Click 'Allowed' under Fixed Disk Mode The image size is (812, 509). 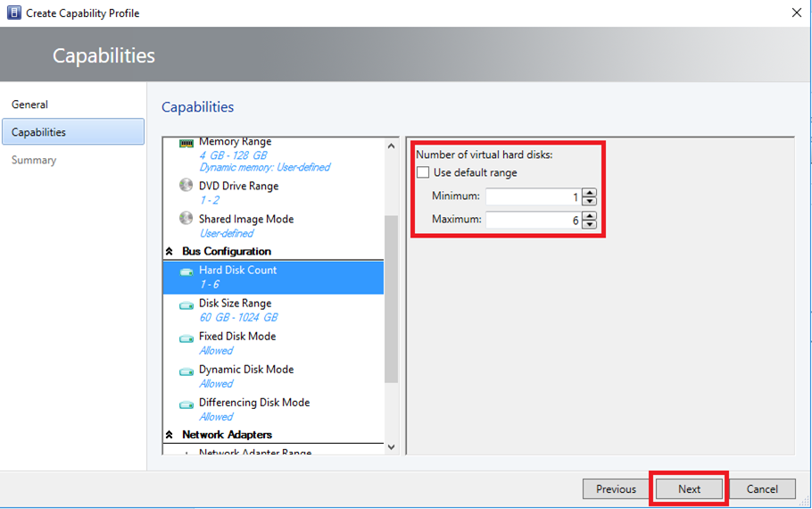tap(216, 350)
